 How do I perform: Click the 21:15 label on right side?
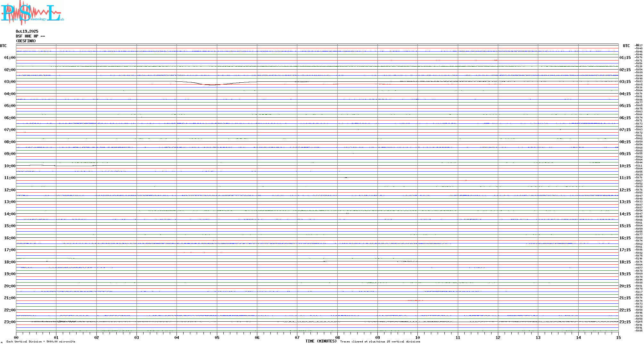pos(625,298)
